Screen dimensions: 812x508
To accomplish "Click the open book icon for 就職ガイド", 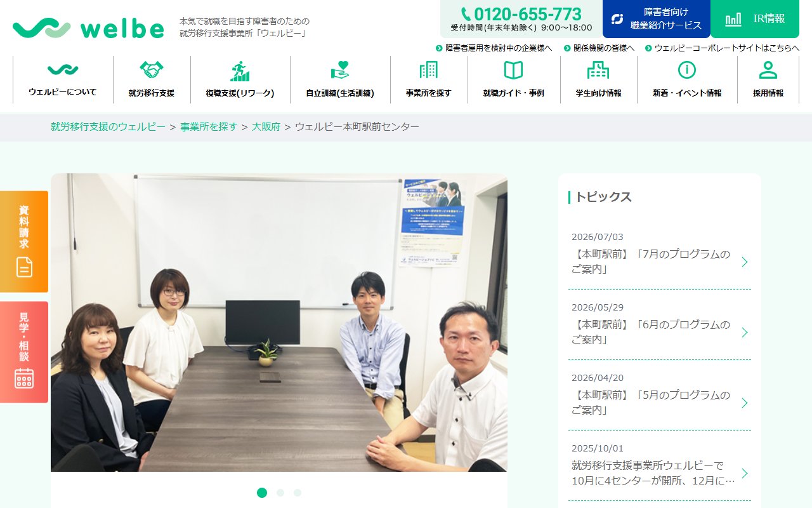I will (513, 70).
